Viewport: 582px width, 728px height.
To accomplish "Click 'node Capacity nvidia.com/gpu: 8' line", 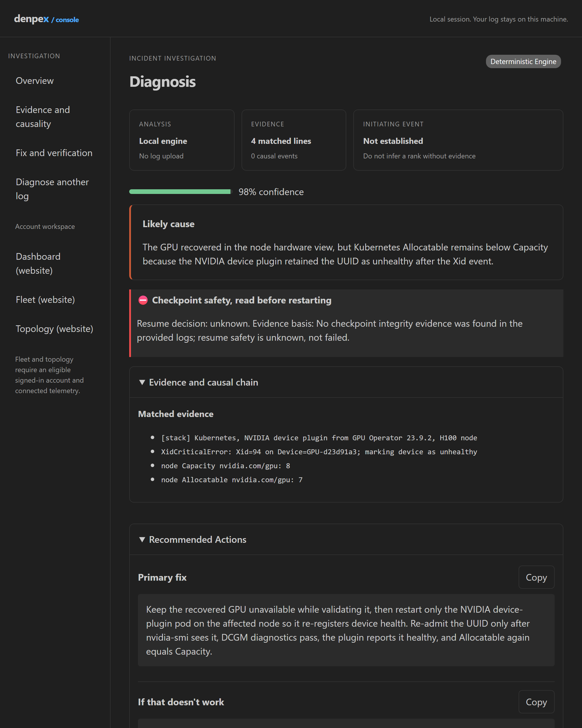I will (225, 466).
